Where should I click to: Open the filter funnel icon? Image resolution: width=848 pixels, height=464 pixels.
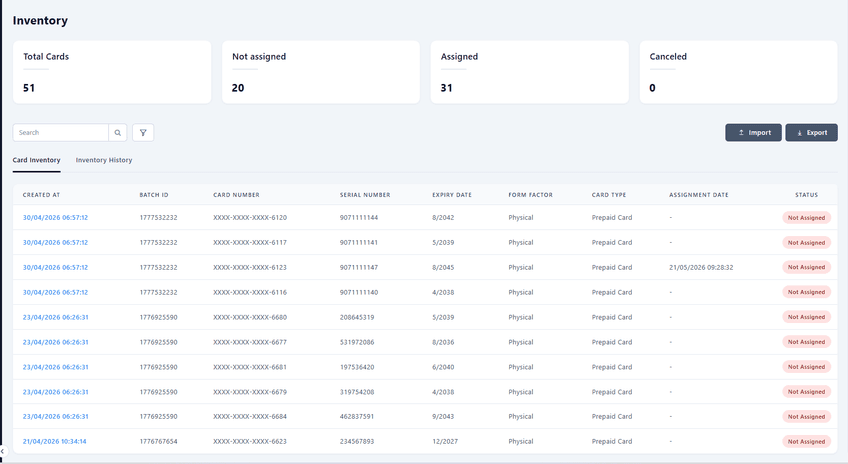tap(143, 132)
